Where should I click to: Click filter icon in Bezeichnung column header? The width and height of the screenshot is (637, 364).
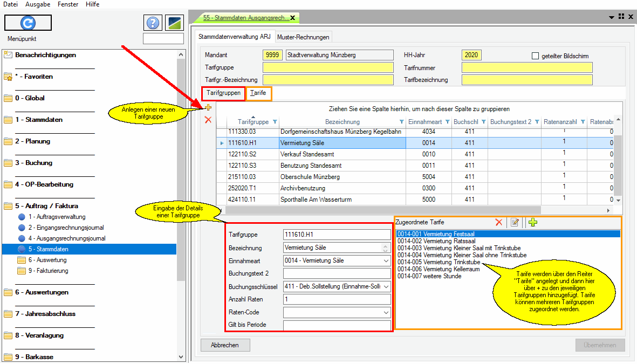click(x=401, y=122)
